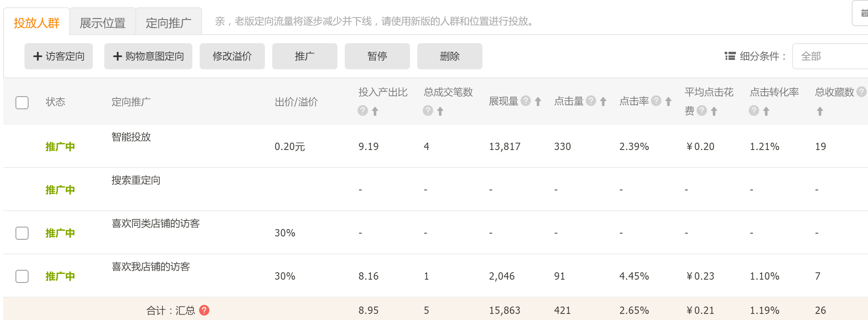Check the 喜欢我店铺的访客 row checkbox
The width and height of the screenshot is (868, 320).
pos(22,276)
